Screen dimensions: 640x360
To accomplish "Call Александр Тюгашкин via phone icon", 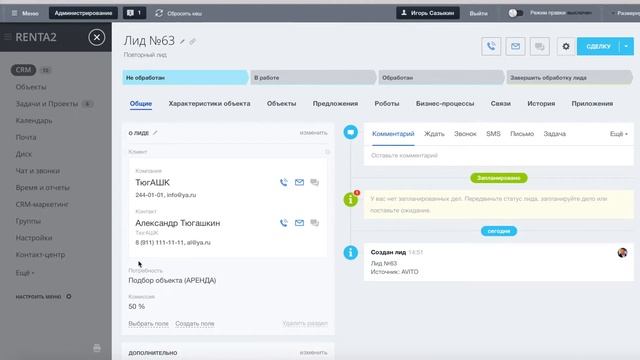I will pyautogui.click(x=284, y=223).
